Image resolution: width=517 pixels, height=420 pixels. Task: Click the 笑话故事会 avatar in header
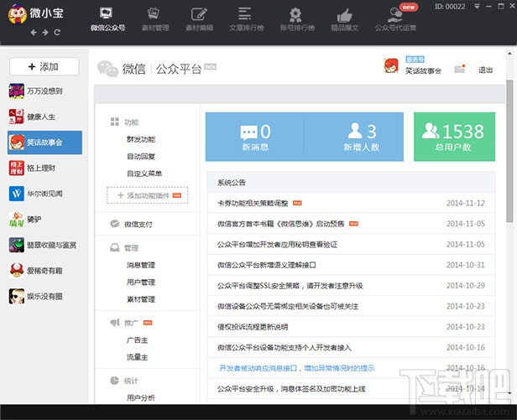(391, 65)
